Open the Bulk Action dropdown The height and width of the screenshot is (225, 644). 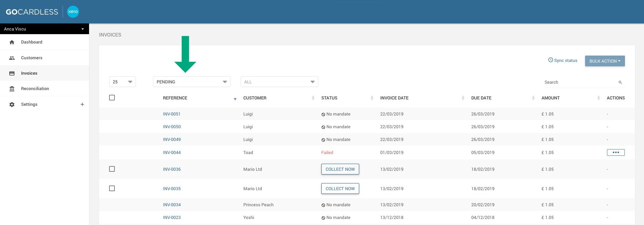[605, 61]
